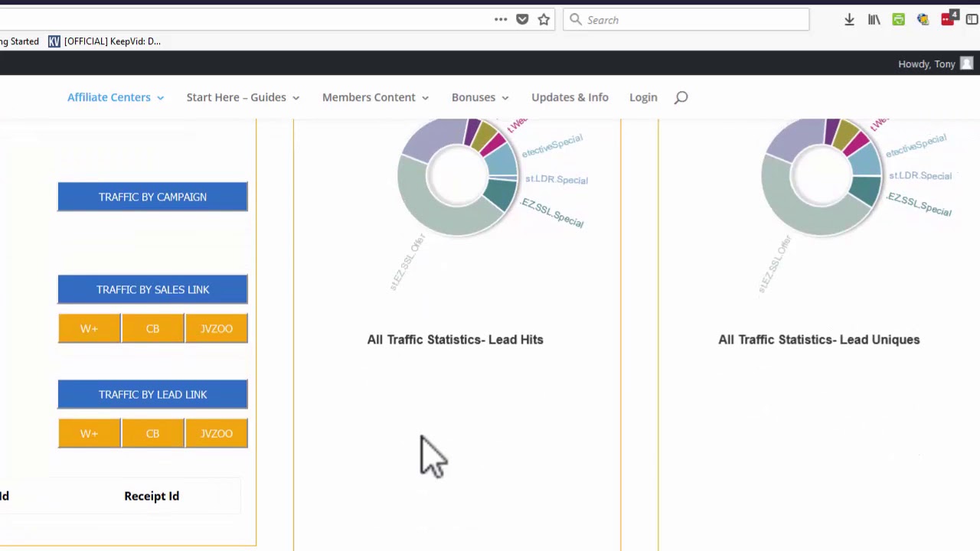
Task: Select the Login menu item
Action: point(643,97)
